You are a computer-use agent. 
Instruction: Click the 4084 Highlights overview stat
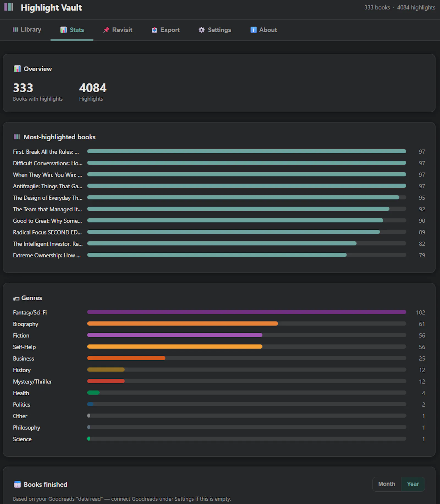point(93,92)
